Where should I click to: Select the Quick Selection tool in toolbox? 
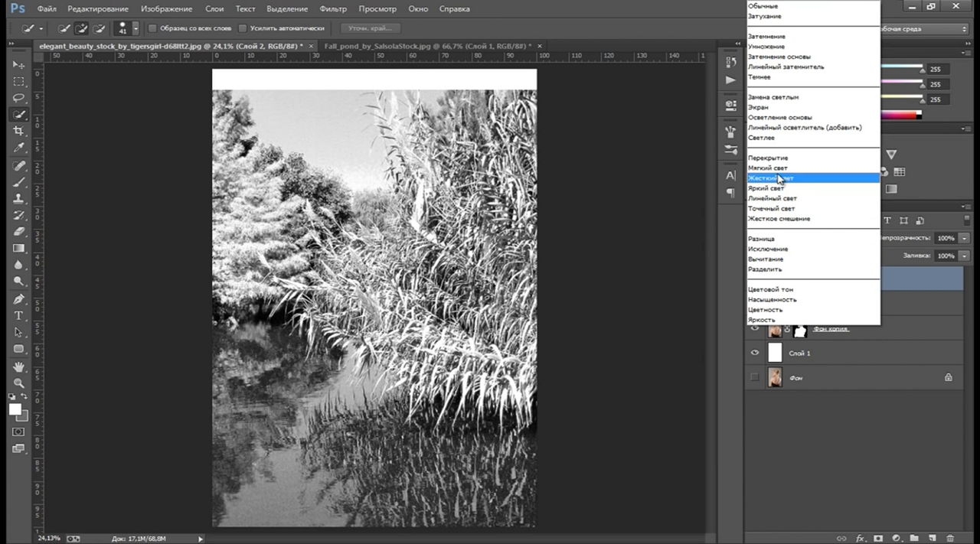coord(19,115)
